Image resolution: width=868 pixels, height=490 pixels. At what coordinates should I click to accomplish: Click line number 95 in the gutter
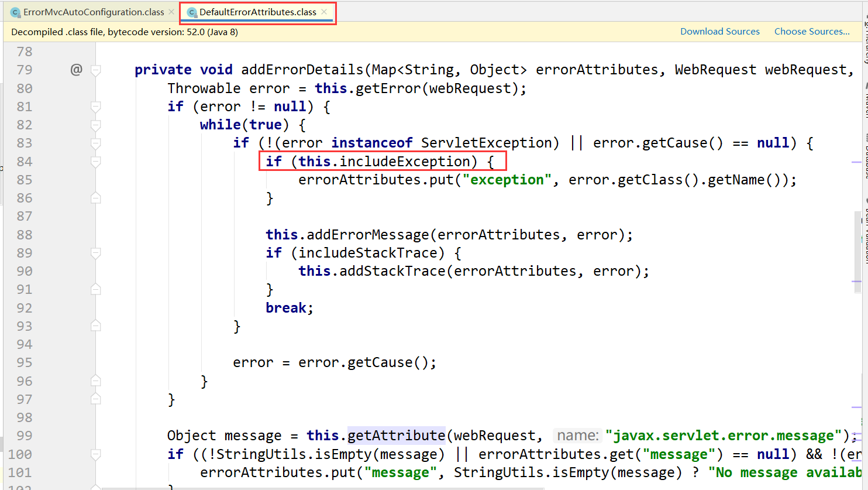tap(25, 362)
